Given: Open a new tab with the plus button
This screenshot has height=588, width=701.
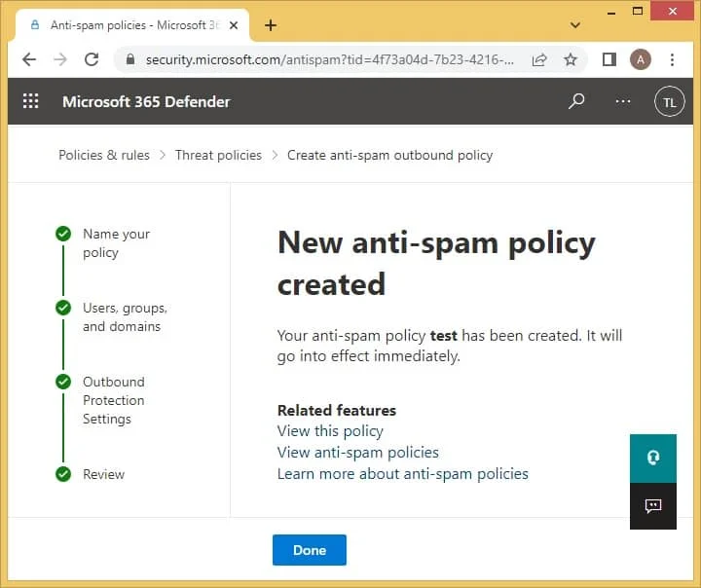Looking at the screenshot, I should point(271,25).
